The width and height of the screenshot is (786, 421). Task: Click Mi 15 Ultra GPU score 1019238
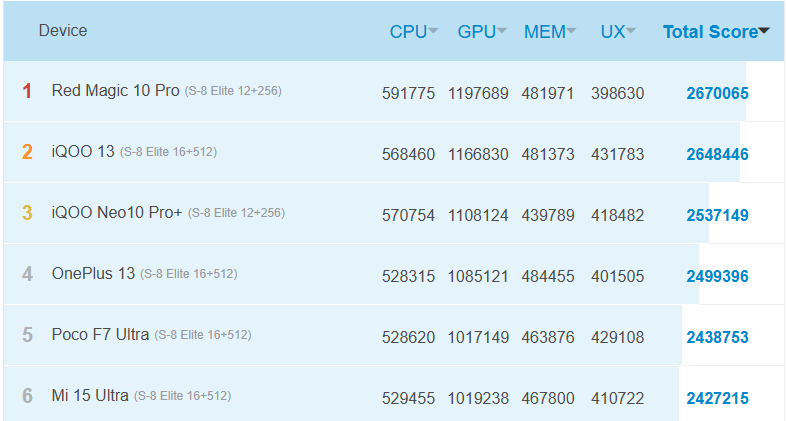point(478,398)
